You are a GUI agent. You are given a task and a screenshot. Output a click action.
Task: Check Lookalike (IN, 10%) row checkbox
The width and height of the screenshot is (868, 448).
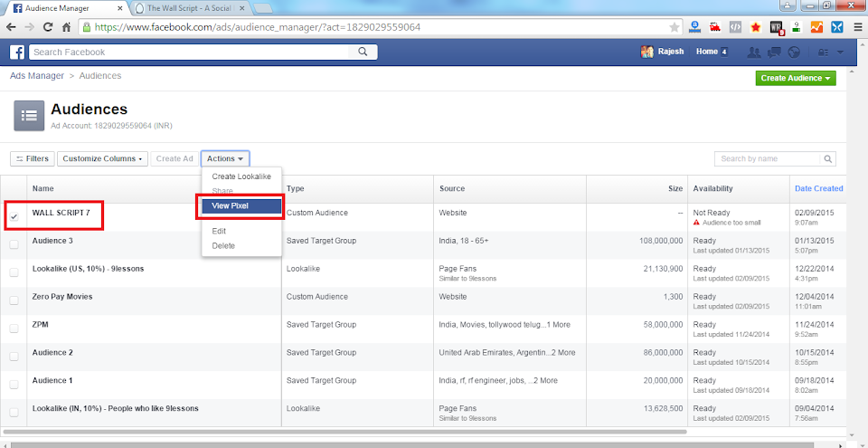click(x=14, y=412)
